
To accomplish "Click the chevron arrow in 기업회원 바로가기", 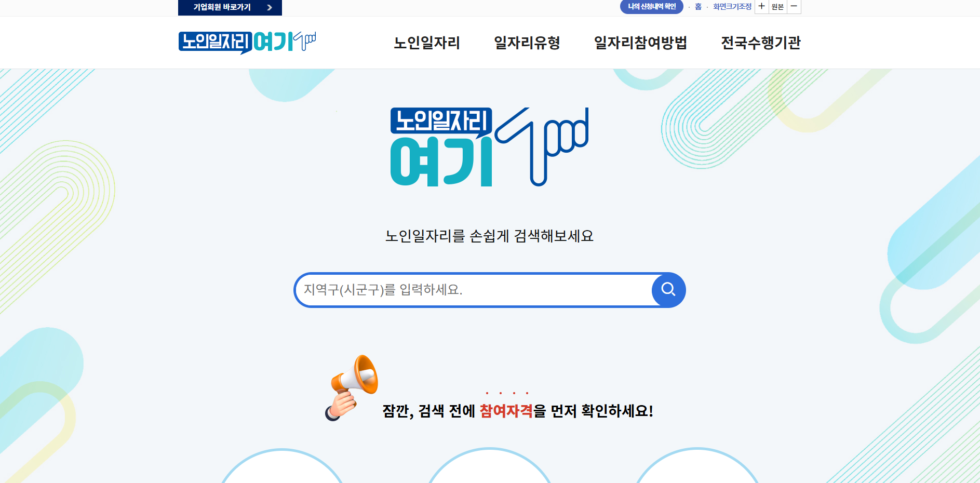I will point(269,7).
